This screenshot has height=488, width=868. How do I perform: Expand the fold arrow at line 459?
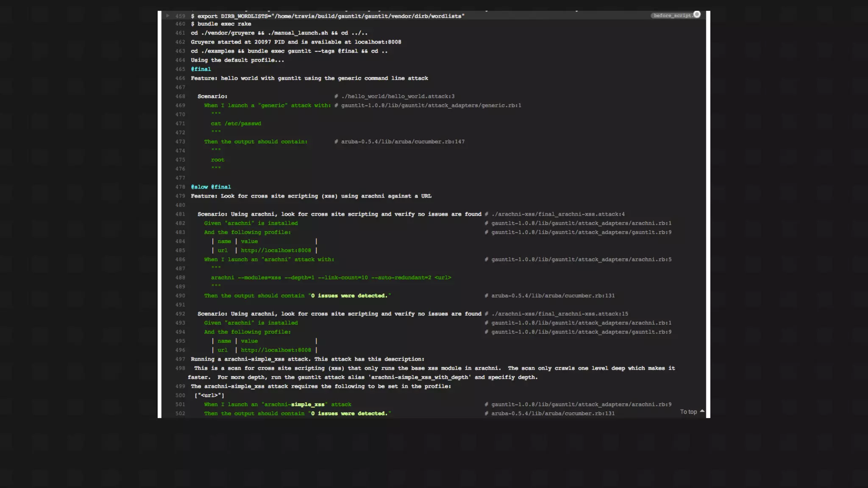[168, 16]
